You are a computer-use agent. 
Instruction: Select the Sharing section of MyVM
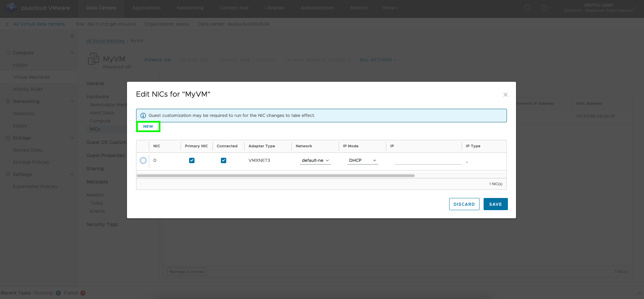pos(95,169)
